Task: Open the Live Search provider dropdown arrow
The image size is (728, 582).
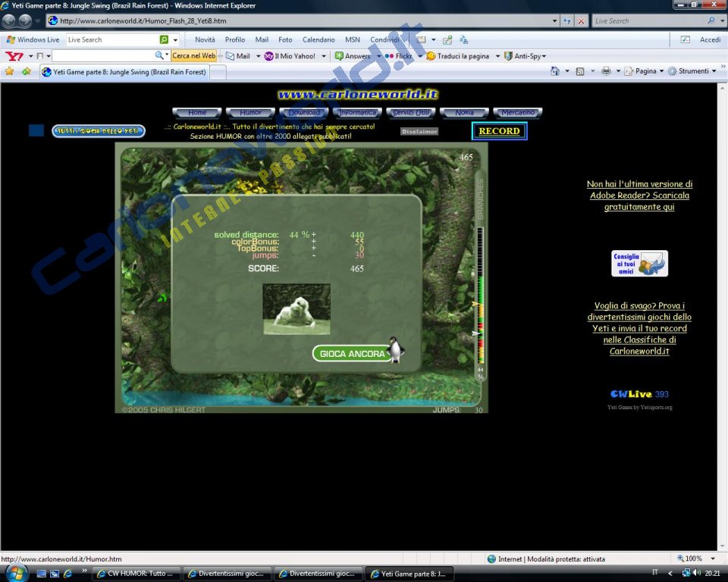Action: click(722, 21)
